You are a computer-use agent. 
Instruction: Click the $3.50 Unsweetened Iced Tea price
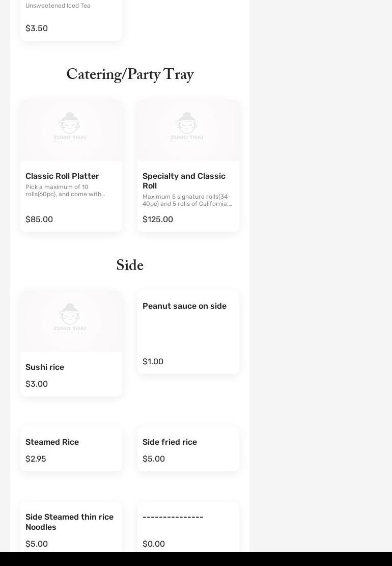click(37, 29)
